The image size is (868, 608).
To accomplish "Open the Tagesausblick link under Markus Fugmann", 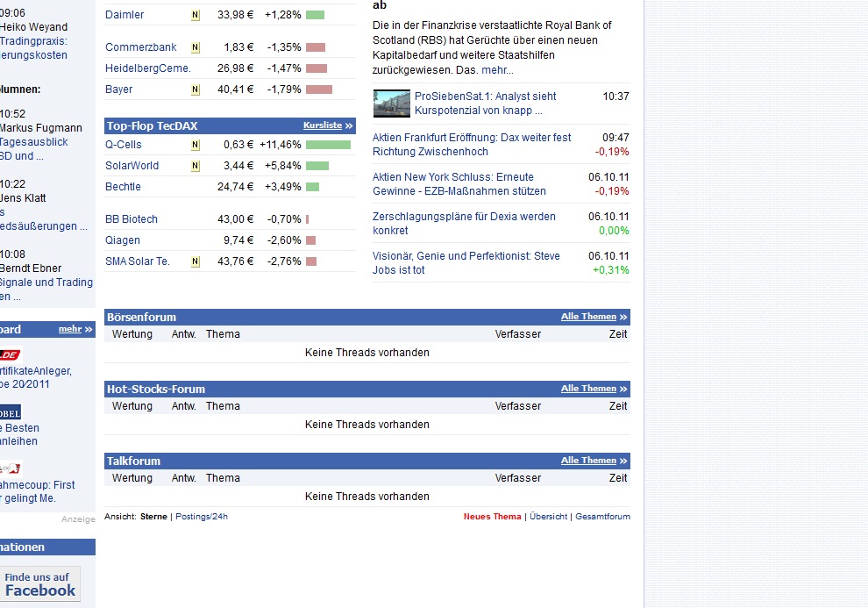I will coord(34,149).
